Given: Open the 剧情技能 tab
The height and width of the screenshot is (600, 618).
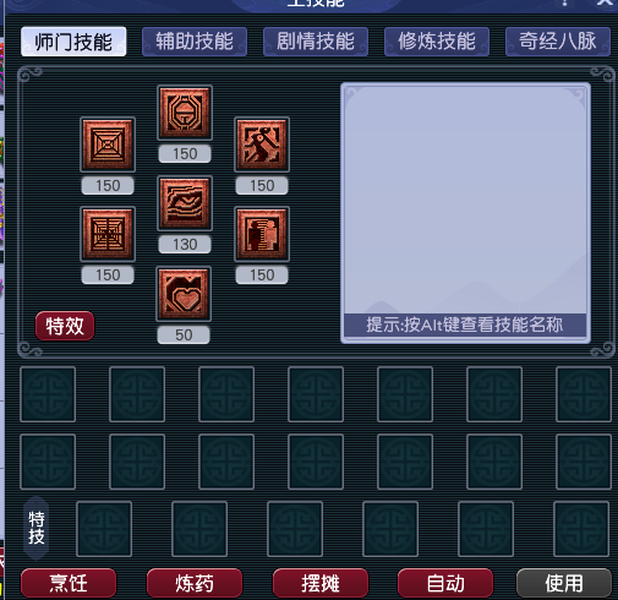Looking at the screenshot, I should (x=315, y=41).
